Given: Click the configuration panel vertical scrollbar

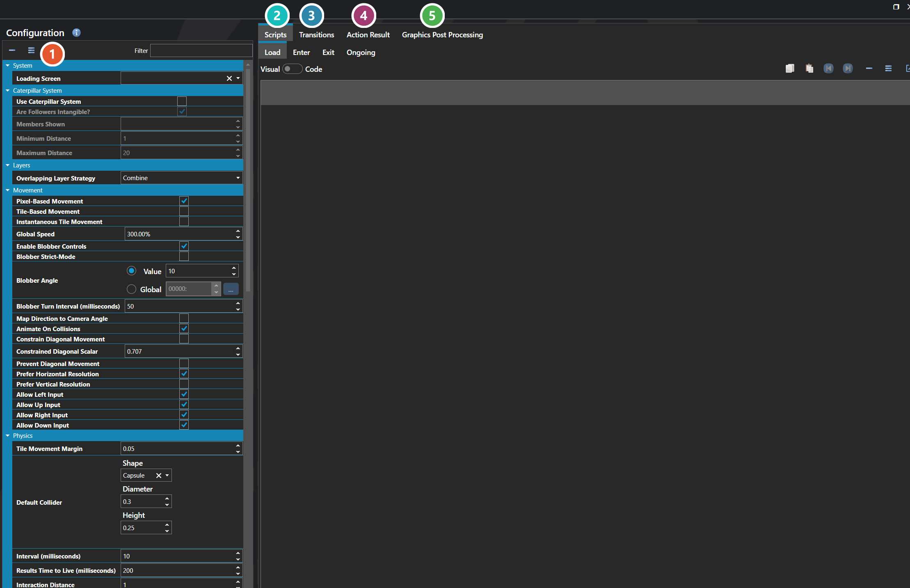Looking at the screenshot, I should tap(248, 180).
